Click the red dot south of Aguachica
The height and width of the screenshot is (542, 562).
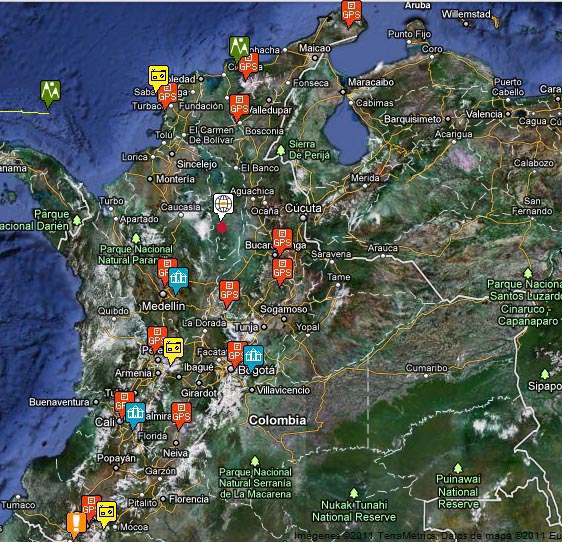tap(222, 227)
